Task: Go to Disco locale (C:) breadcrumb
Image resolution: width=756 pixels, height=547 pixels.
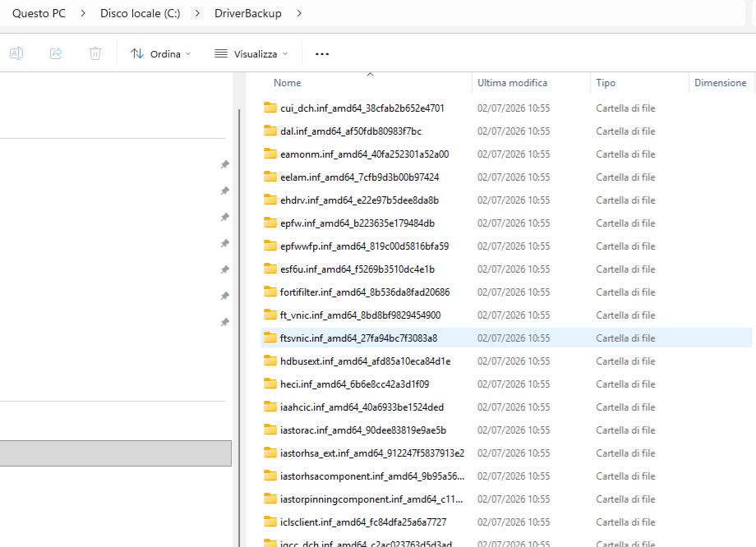Action: point(141,13)
